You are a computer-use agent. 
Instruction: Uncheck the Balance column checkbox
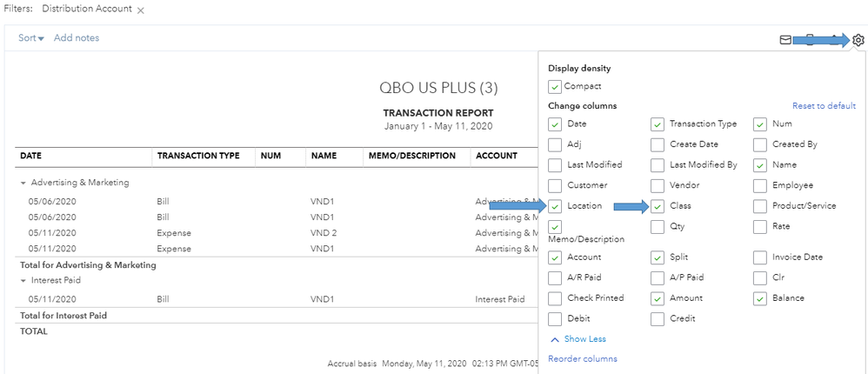[760, 298]
